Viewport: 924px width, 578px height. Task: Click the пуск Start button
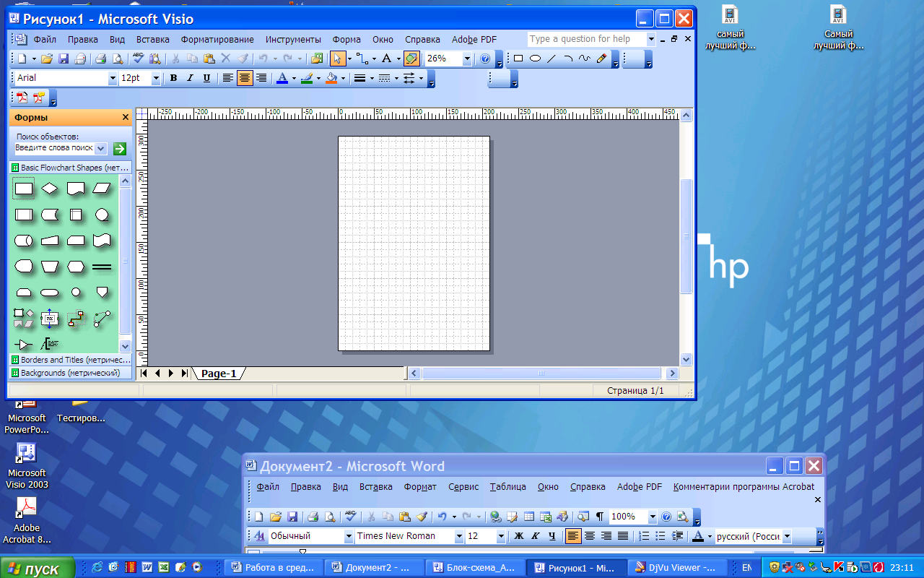coord(38,569)
